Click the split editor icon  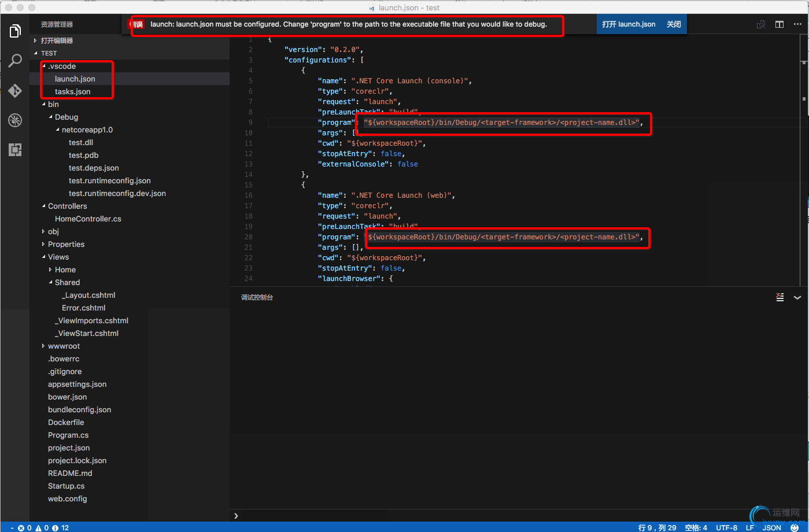pos(780,24)
